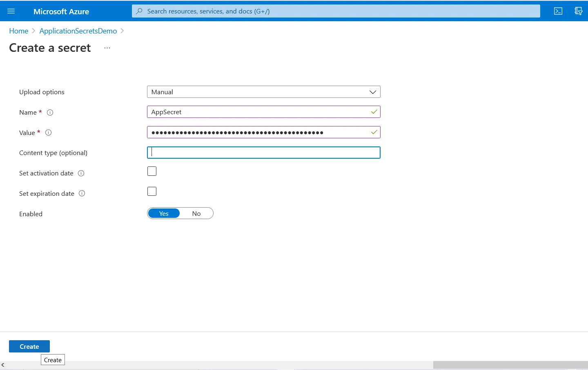Launch Cloud Shell from top bar
This screenshot has width=588, height=370.
coord(558,11)
